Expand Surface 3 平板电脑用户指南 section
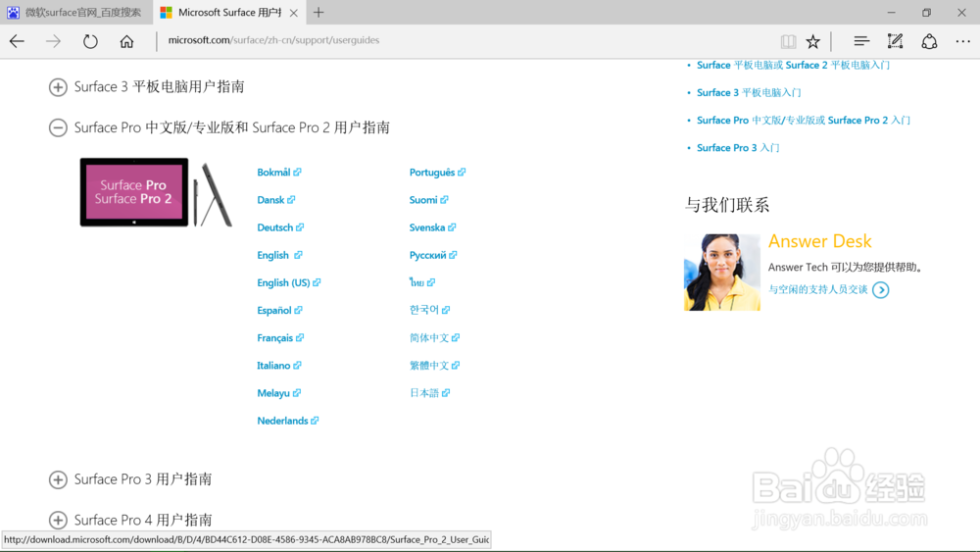 tap(58, 87)
